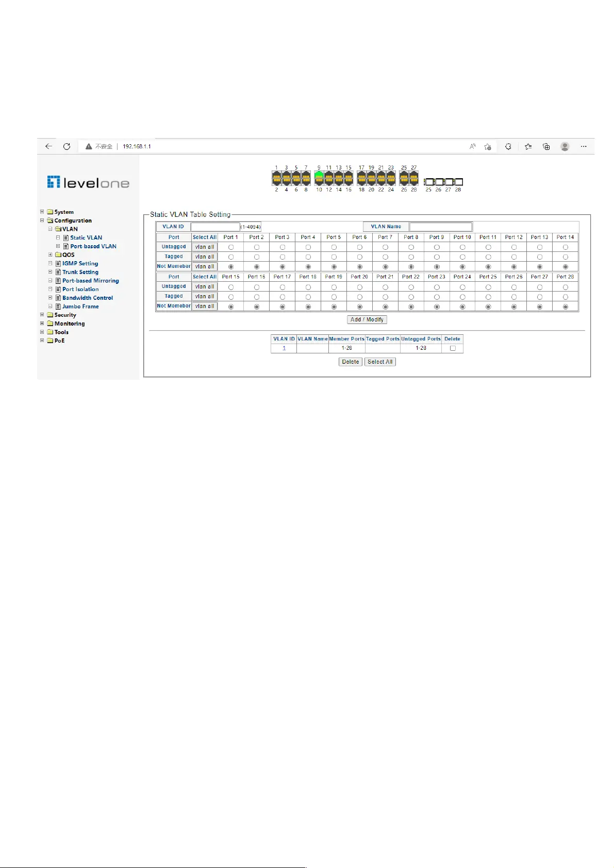The height and width of the screenshot is (868, 614).
Task: Open the collections icon
Action: 546,146
